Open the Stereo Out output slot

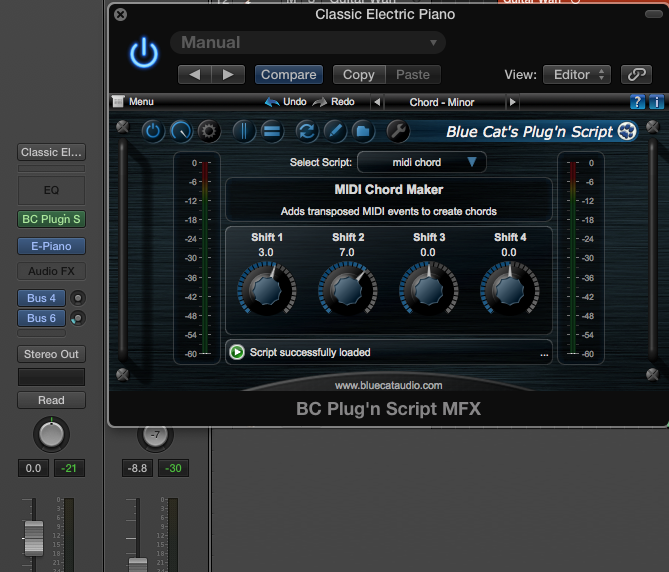coord(51,354)
